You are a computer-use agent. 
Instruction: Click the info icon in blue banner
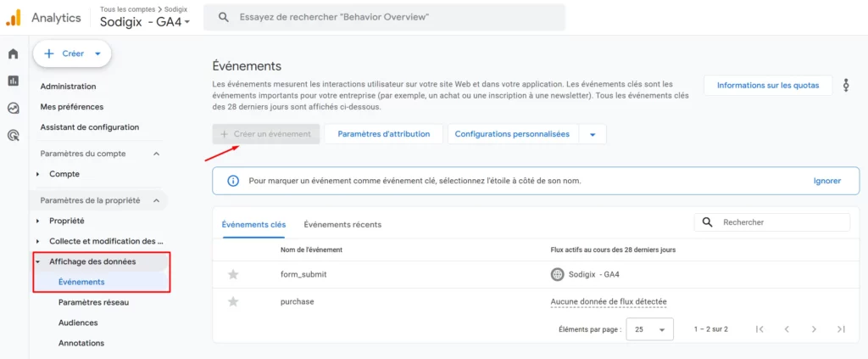coord(233,181)
